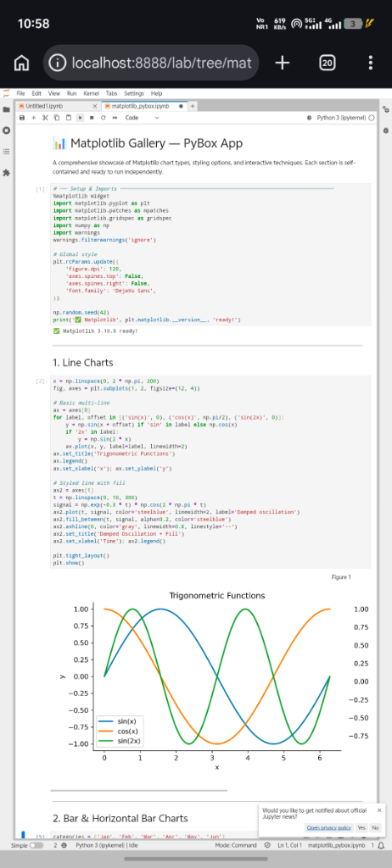Select code cell [2] with np.linspace code
The width and height of the screenshot is (392, 868).
pos(210,471)
